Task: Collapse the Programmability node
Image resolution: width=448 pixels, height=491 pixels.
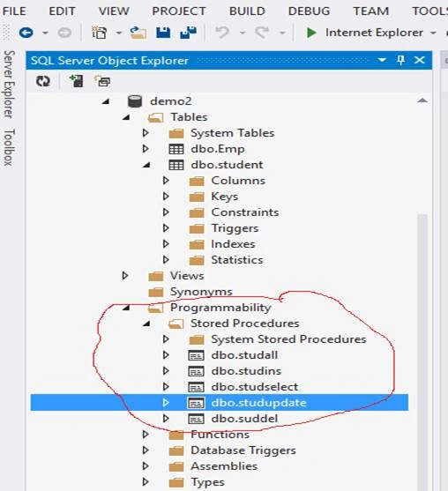Action: point(126,308)
